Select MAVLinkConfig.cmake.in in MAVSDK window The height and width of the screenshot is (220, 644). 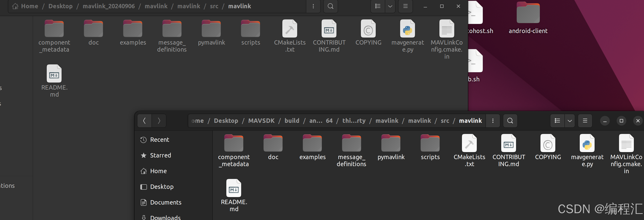626,154
